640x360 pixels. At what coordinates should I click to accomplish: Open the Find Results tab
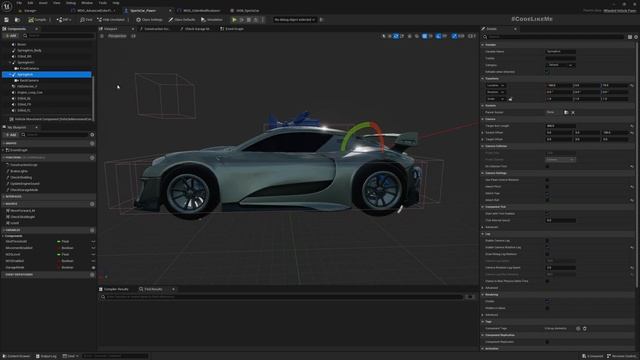[151, 289]
